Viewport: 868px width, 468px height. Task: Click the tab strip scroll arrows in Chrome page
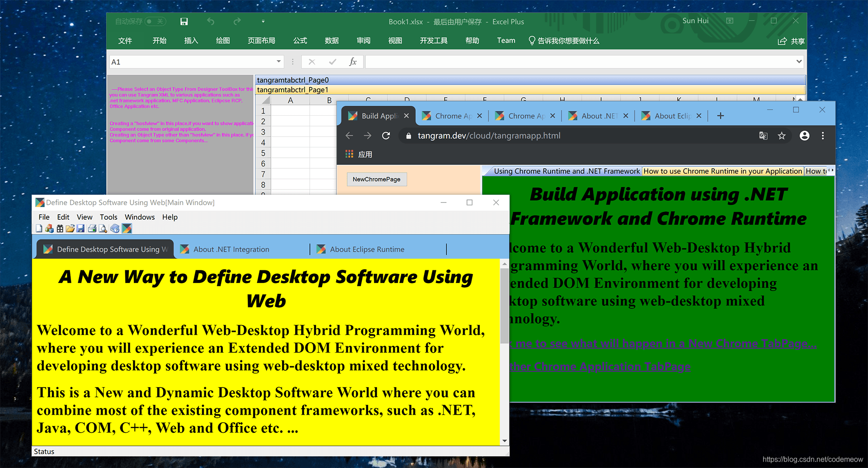pos(831,170)
